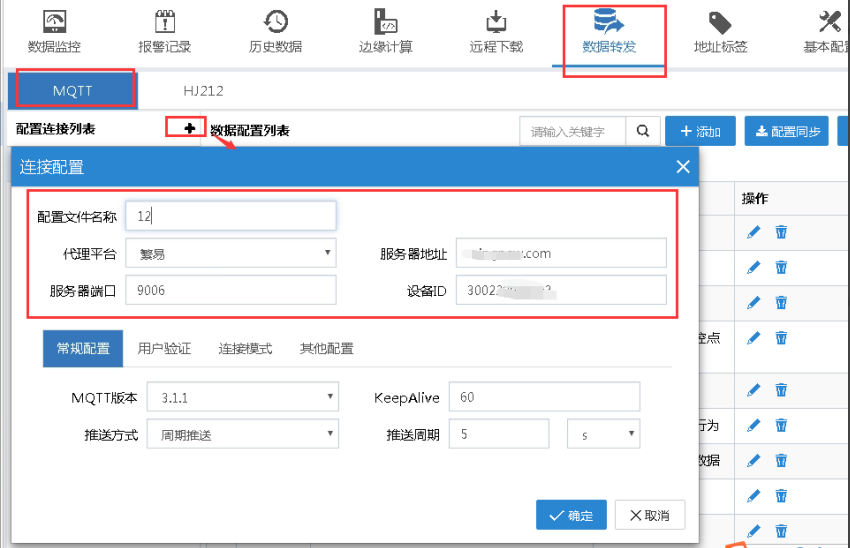850x548 pixels.
Task: Open the 远程下载 remote download icon
Action: [496, 23]
